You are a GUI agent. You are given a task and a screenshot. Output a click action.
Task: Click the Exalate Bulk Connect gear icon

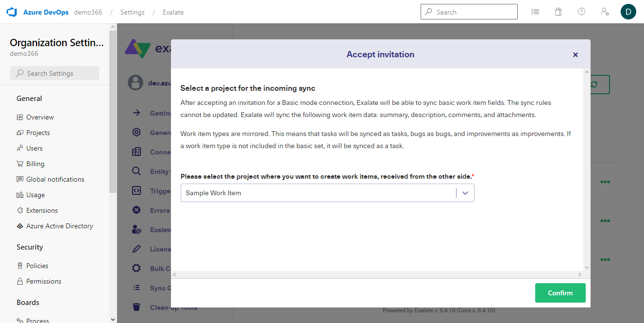click(136, 268)
